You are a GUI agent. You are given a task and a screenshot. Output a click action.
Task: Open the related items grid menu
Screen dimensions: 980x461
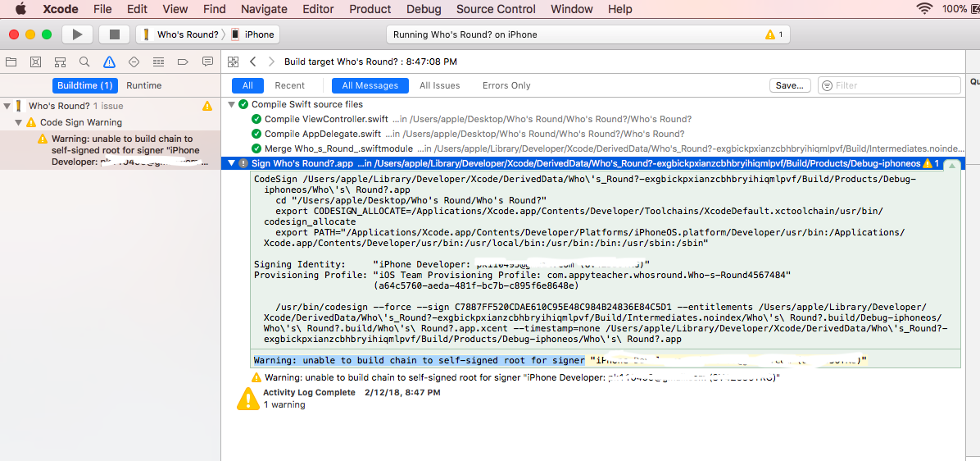pos(234,62)
